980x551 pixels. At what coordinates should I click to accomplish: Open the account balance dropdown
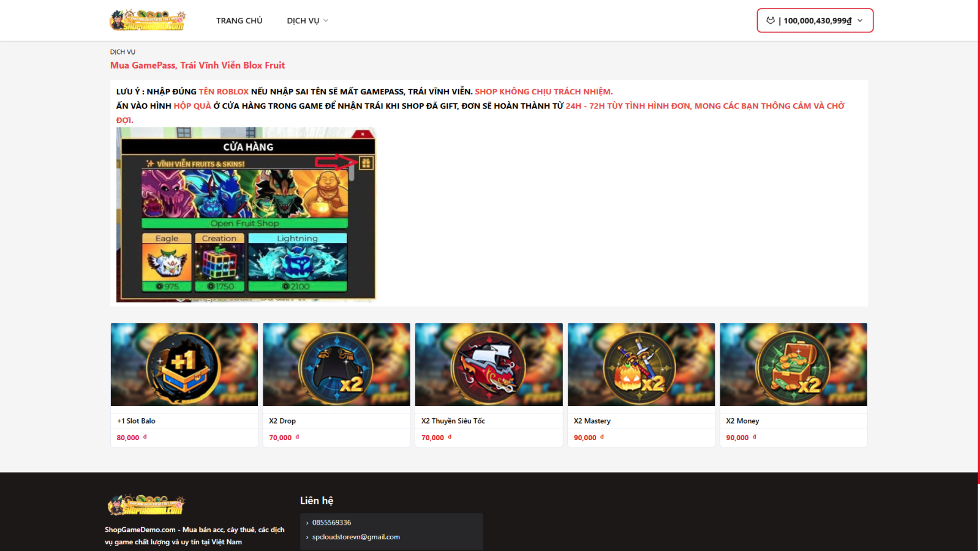815,20
